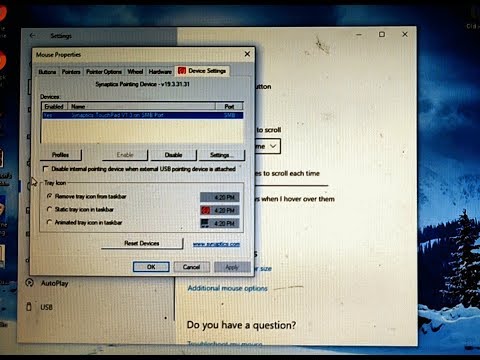Confirm with the OK button

pos(151,267)
